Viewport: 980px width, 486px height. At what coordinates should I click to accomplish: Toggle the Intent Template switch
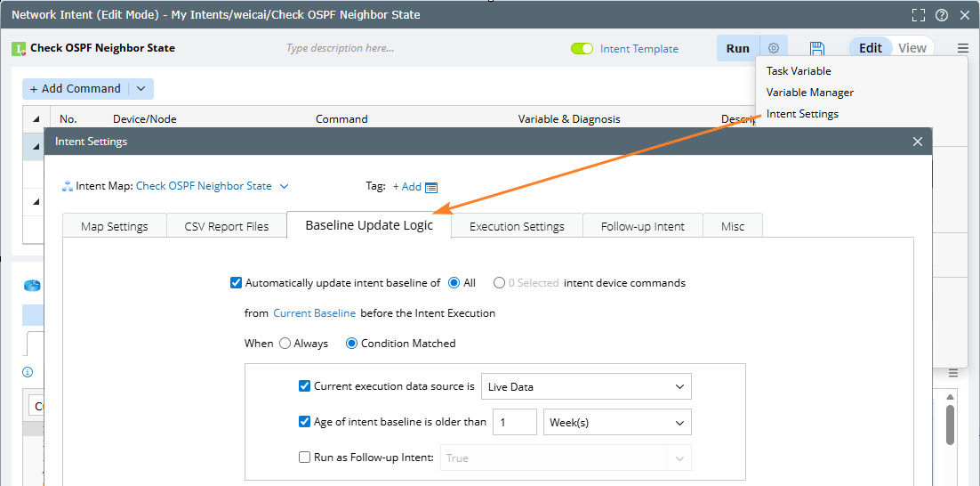click(x=582, y=49)
